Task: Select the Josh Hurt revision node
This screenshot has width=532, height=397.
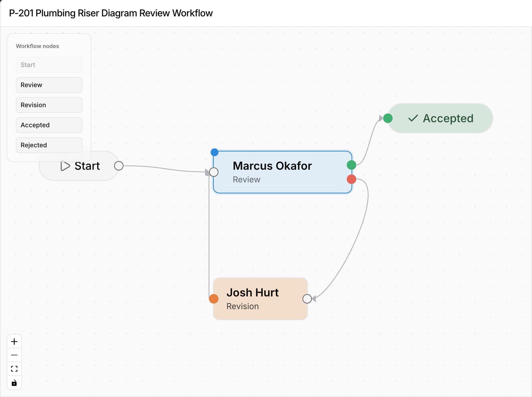Action: tap(260, 299)
